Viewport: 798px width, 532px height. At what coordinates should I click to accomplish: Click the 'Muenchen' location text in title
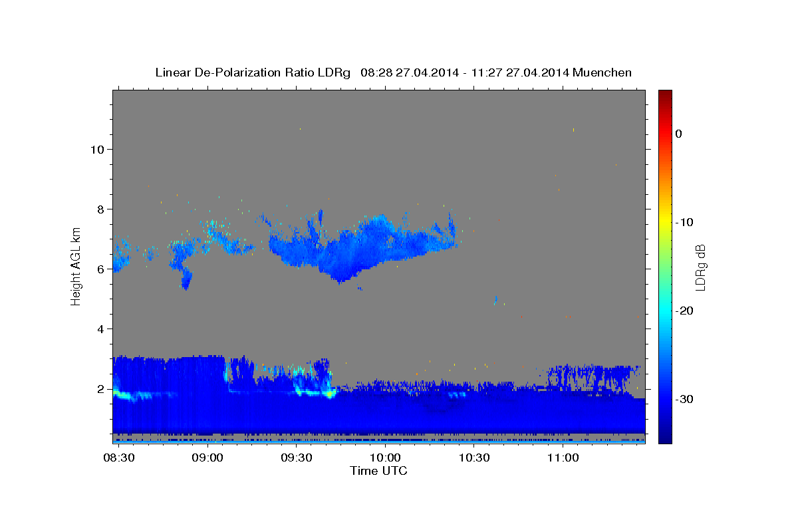click(604, 72)
